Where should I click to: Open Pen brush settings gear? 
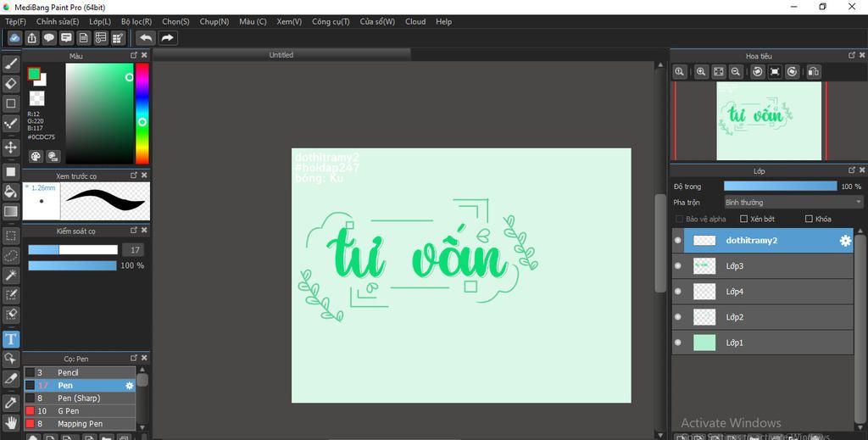tap(129, 385)
